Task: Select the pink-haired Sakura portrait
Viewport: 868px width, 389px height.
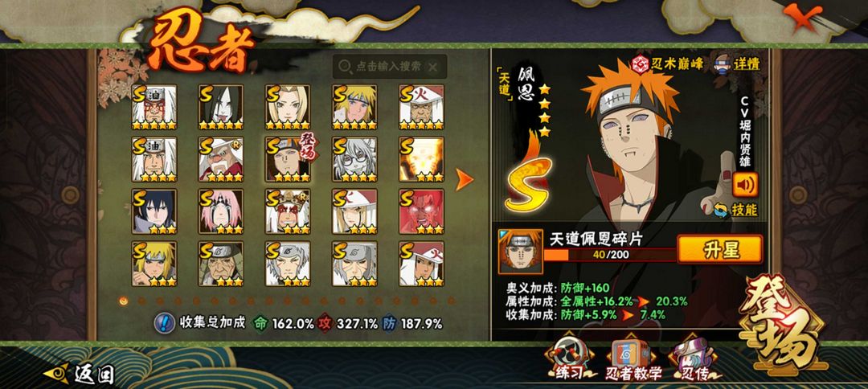Action: (x=221, y=211)
